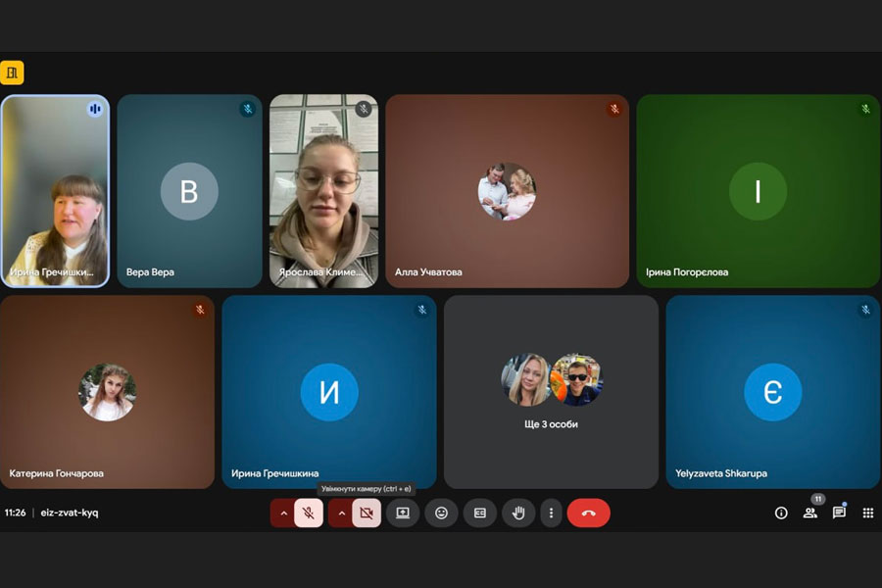Unmute the microphone button
Viewport: 882px width, 588px height.
(x=309, y=513)
